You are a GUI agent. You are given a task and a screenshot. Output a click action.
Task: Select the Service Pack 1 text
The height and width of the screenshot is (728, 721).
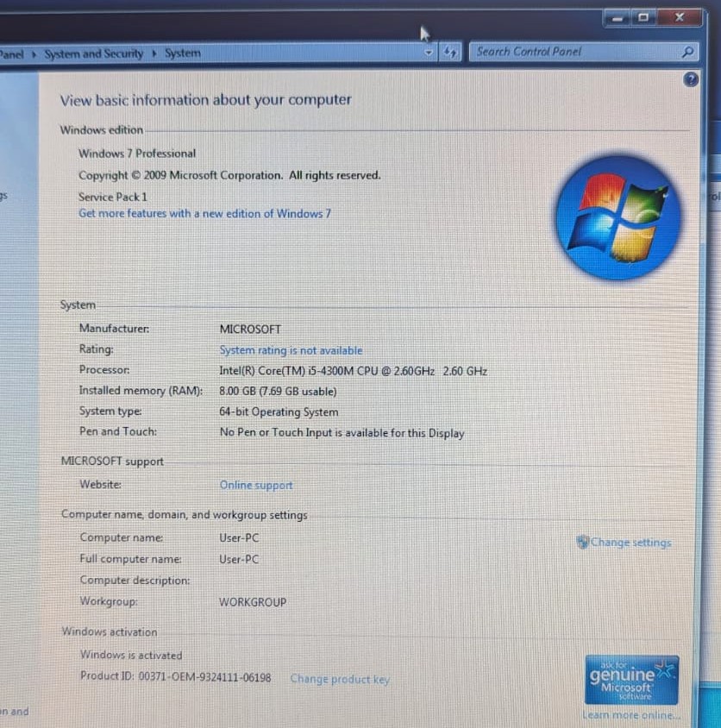pyautogui.click(x=113, y=197)
